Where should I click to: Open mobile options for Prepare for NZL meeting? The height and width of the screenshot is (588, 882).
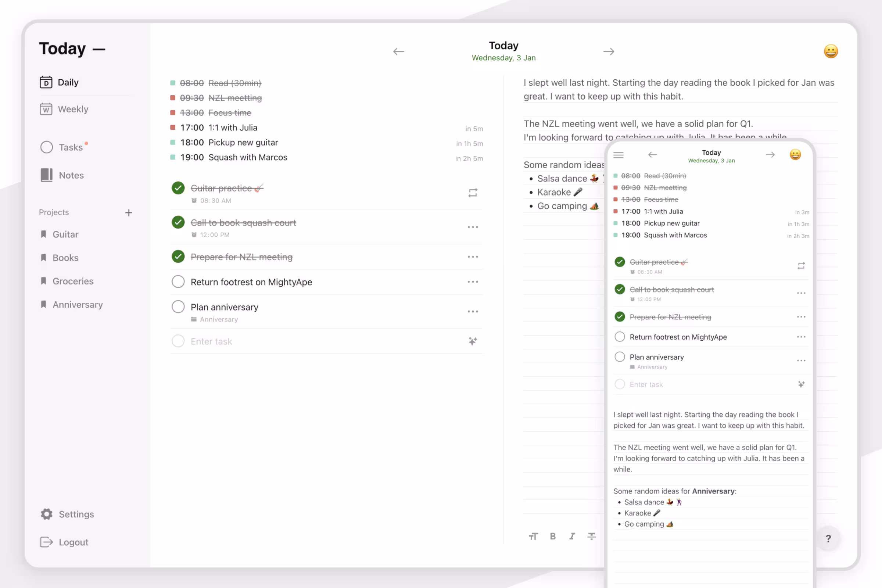pos(801,317)
